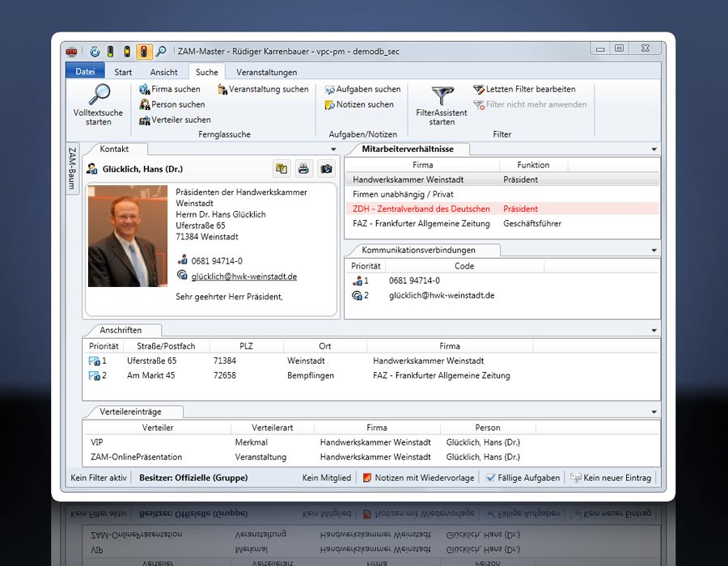This screenshot has height=566, width=728.
Task: Click the refresh arrow icon in title bar
Action: click(95, 52)
